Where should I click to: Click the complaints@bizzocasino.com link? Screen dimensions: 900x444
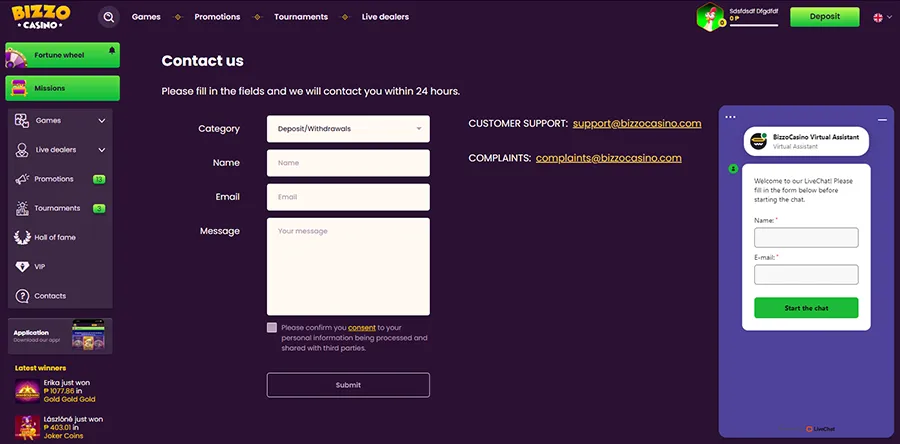(609, 158)
